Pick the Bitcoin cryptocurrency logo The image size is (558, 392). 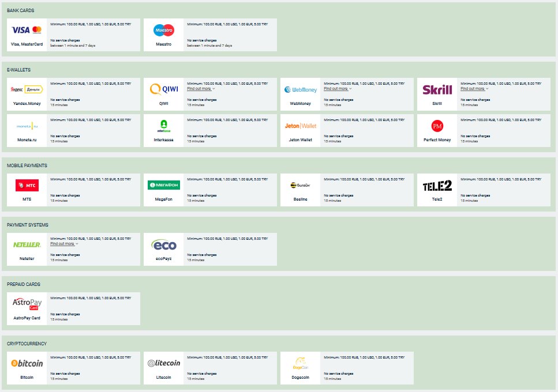click(x=27, y=363)
